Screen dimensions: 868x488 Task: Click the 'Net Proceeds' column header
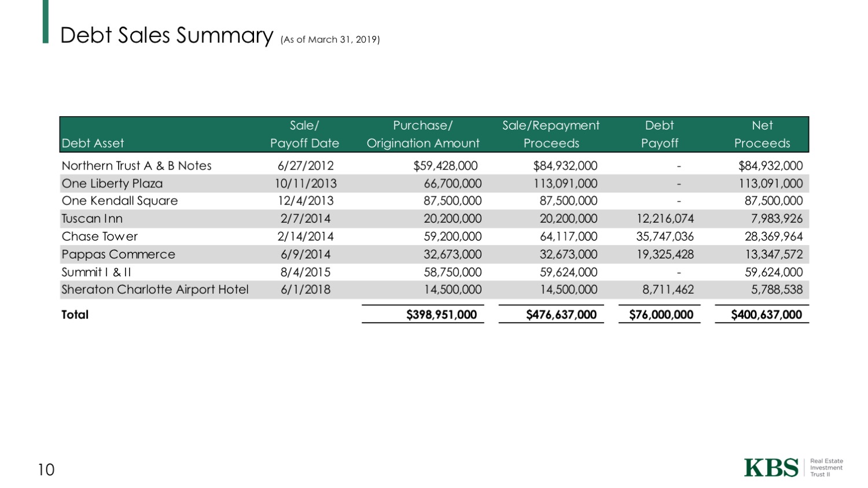762,134
